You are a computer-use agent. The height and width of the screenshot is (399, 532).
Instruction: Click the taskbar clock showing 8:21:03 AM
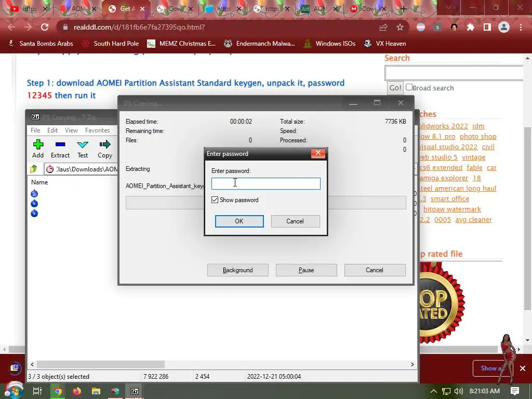[485, 391]
